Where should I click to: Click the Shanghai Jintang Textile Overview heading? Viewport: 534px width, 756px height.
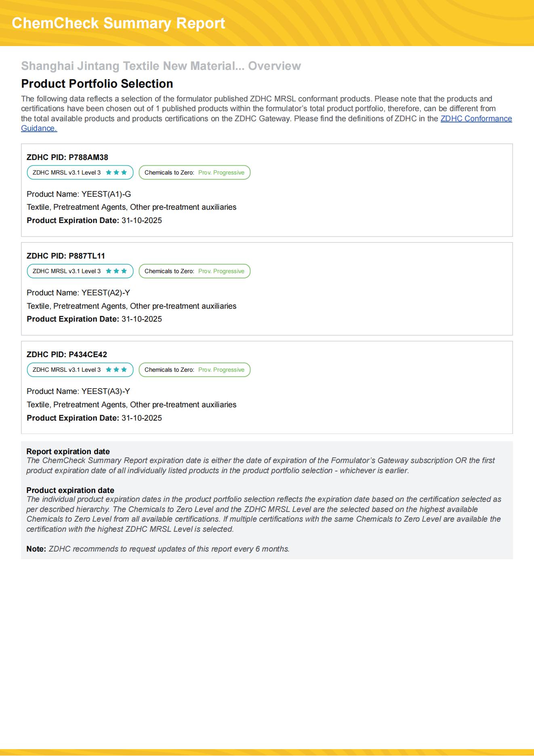point(161,66)
